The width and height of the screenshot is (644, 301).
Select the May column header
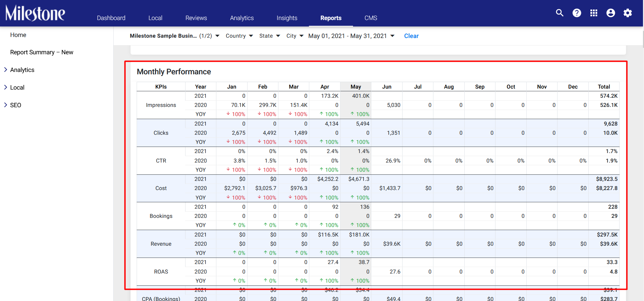point(356,87)
